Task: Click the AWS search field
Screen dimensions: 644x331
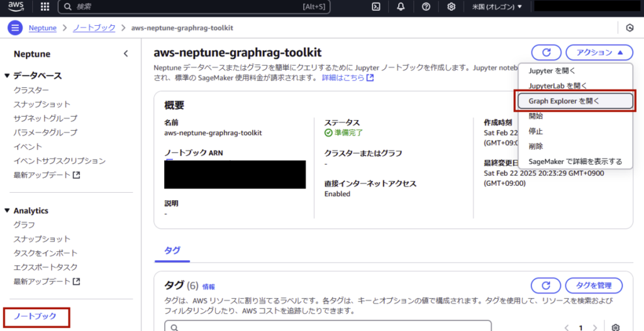Action: 189,7
